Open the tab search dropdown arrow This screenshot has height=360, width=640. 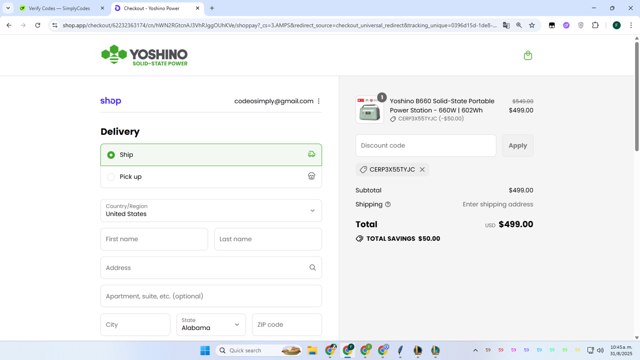click(8, 8)
